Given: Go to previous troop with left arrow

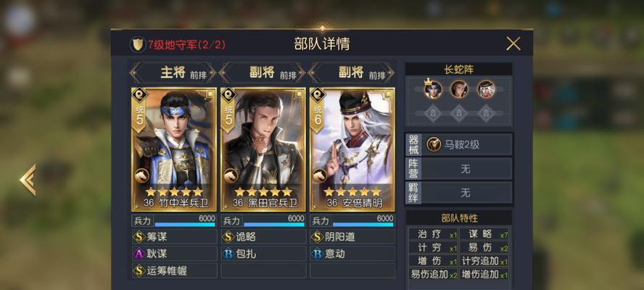Looking at the screenshot, I should (28, 181).
